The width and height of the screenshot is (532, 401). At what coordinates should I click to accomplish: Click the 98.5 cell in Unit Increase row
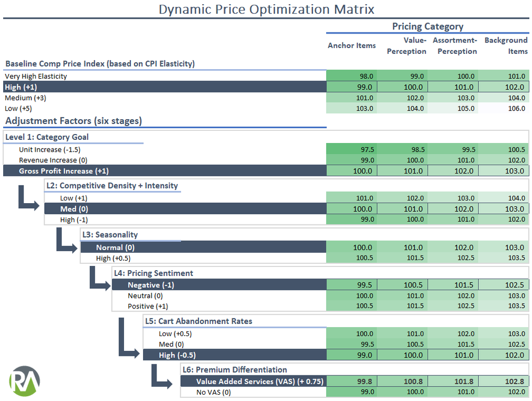[402, 149]
